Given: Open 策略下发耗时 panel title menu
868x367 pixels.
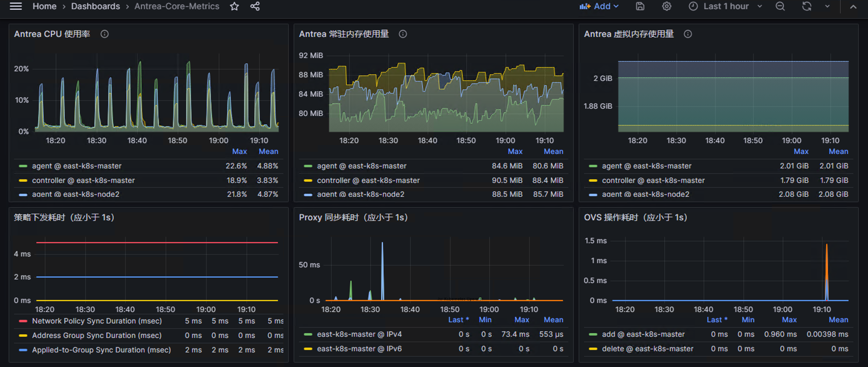Looking at the screenshot, I should click(64, 218).
